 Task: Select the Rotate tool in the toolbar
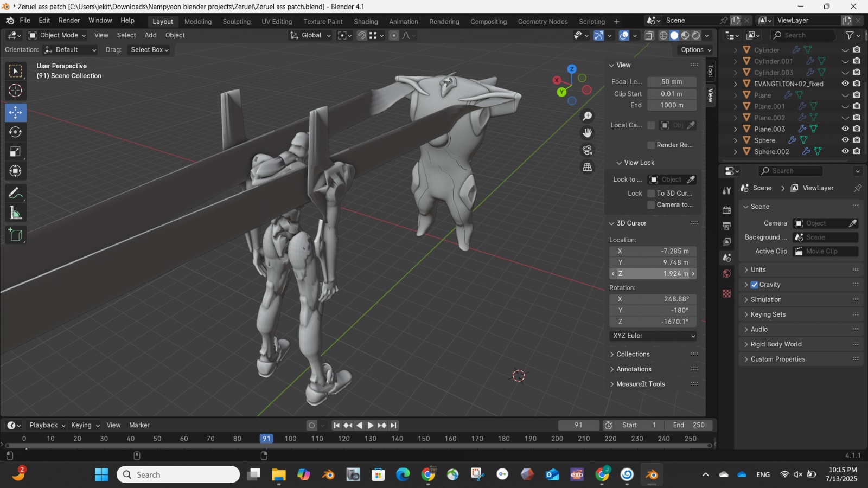coord(15,132)
